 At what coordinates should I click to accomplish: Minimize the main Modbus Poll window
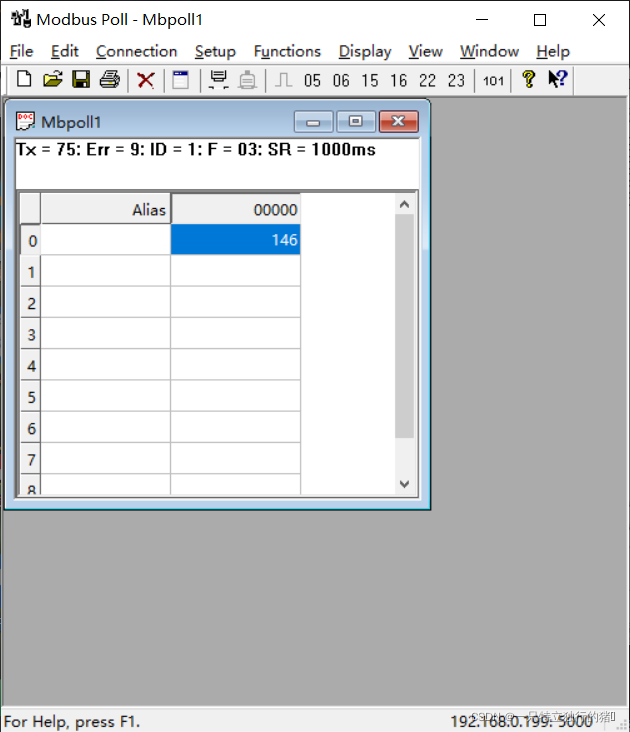(x=482, y=20)
